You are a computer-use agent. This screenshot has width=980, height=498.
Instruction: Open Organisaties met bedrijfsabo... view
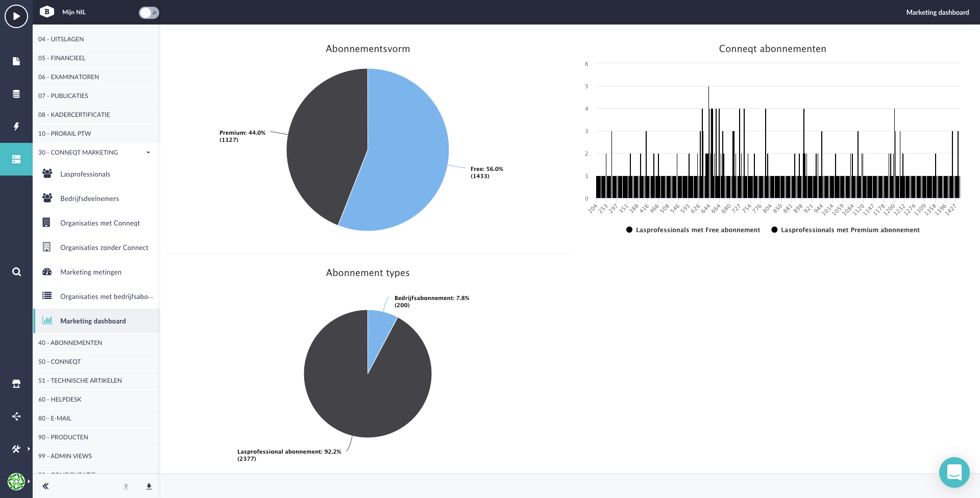pos(96,296)
